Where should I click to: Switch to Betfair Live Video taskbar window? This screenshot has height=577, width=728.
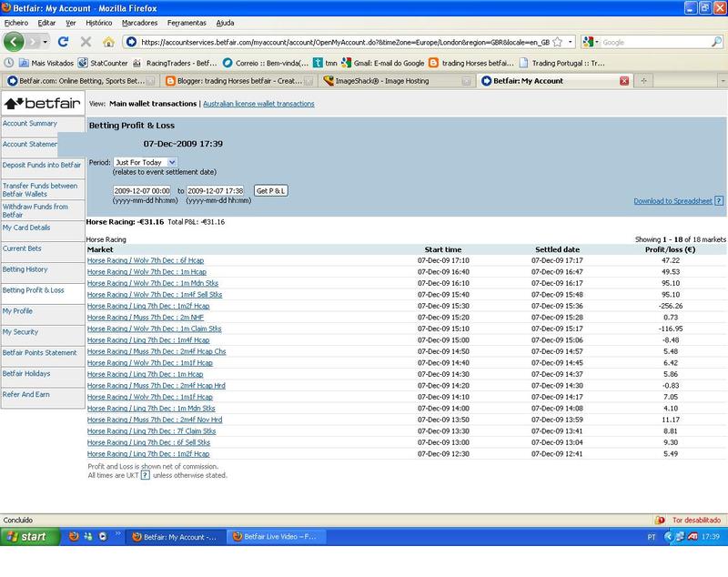point(277,537)
